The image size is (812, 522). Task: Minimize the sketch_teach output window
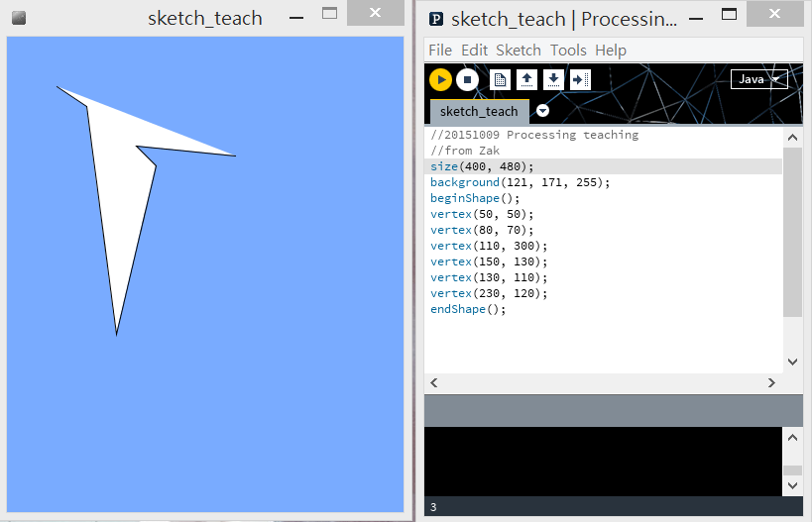point(296,18)
